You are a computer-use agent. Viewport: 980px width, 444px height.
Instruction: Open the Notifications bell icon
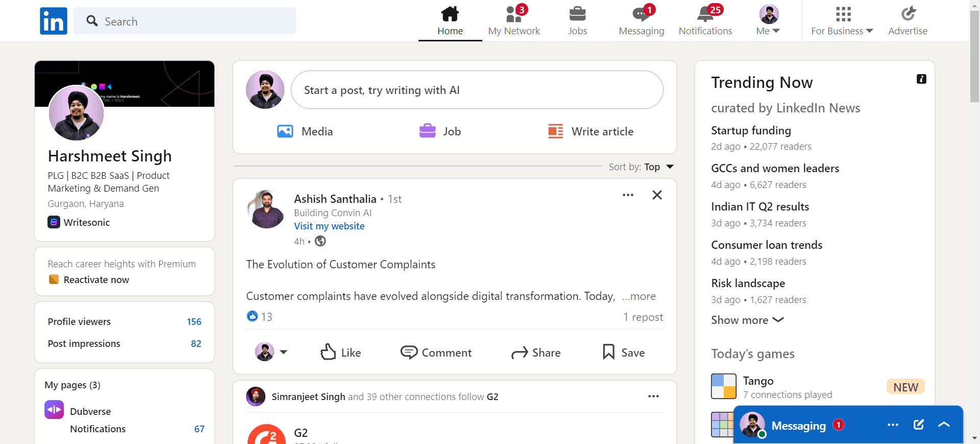pyautogui.click(x=705, y=14)
